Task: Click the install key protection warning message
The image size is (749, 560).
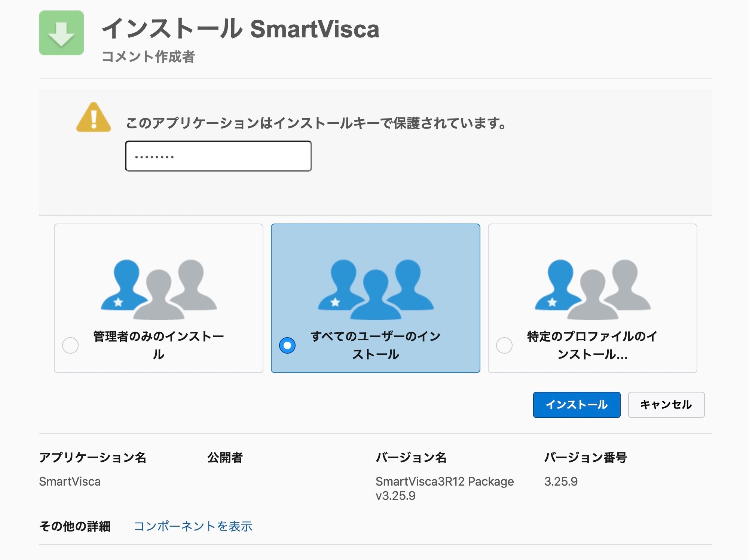Action: (x=316, y=123)
